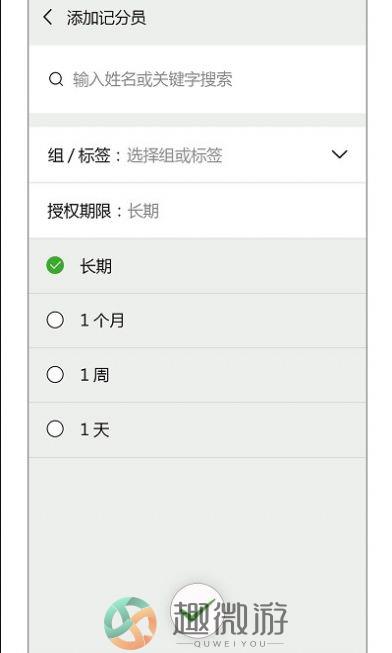Select the 1 天 radio button
Image resolution: width=392 pixels, height=653 pixels.
[x=55, y=429]
